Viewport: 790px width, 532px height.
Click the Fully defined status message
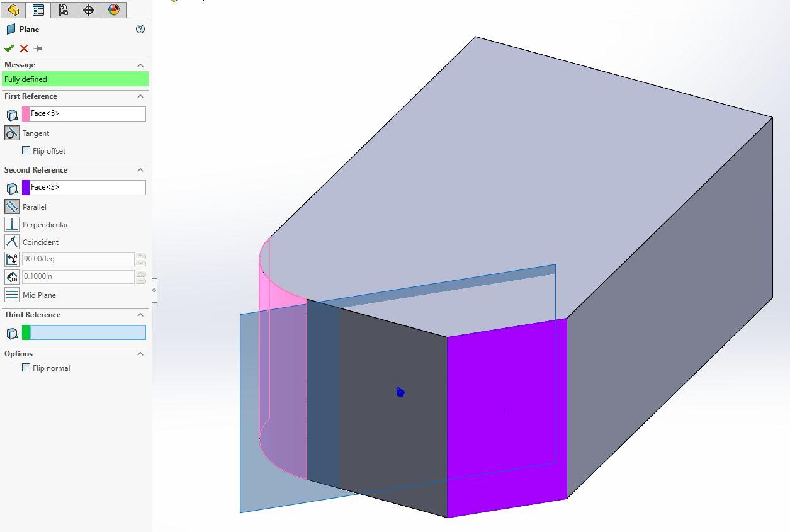[76, 79]
